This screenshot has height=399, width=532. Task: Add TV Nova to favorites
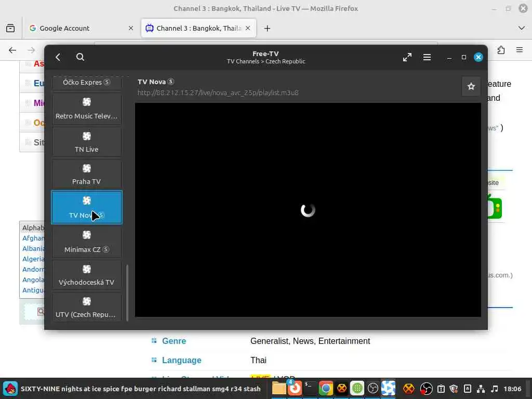tap(471, 87)
